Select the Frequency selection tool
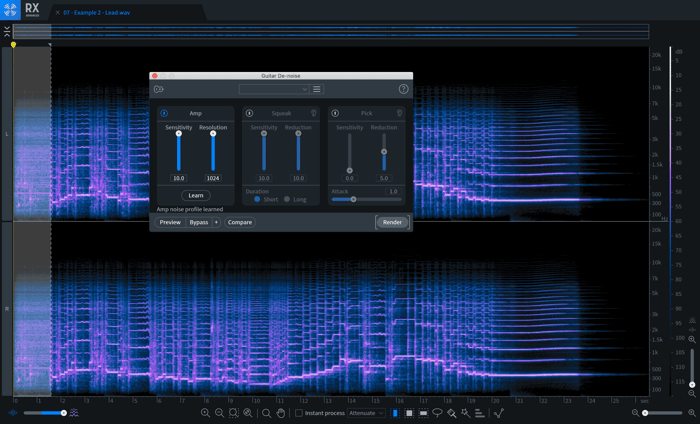This screenshot has height=424, width=700. [x=423, y=413]
